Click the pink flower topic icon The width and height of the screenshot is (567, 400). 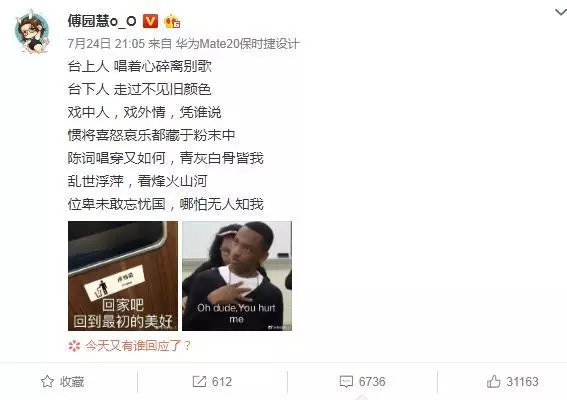tap(74, 346)
